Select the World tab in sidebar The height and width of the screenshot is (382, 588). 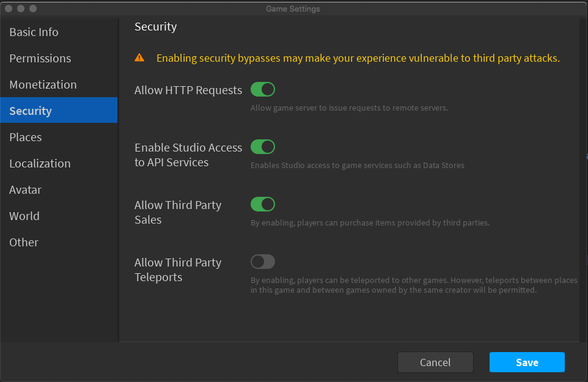click(24, 216)
